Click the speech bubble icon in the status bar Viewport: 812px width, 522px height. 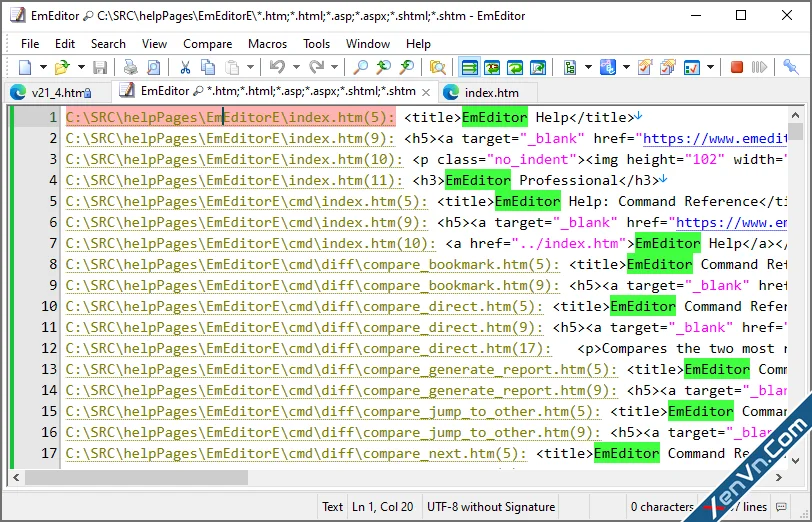[x=781, y=507]
